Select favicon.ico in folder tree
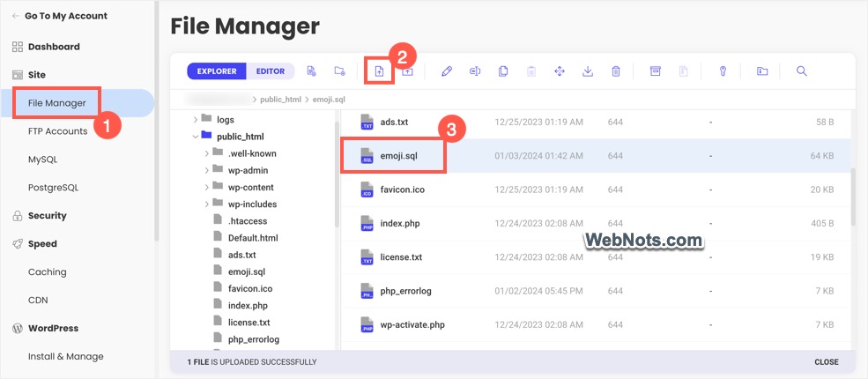The height and width of the screenshot is (379, 868). pos(250,288)
